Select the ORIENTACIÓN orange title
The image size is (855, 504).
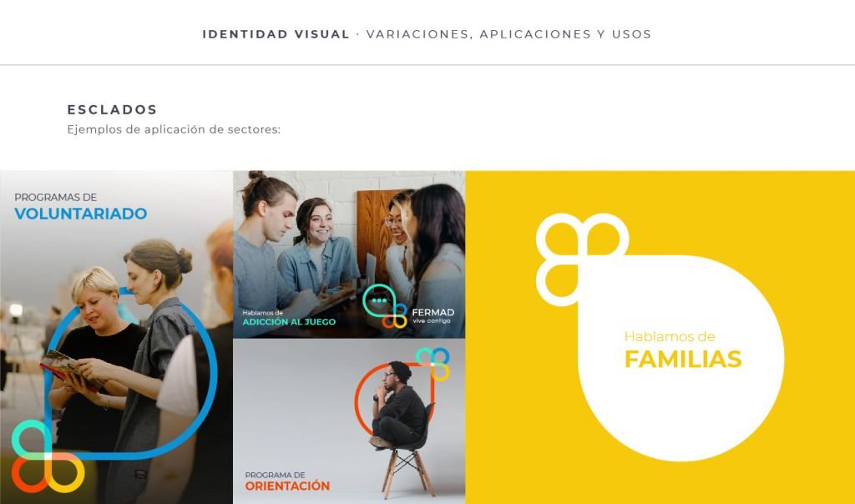tap(287, 486)
